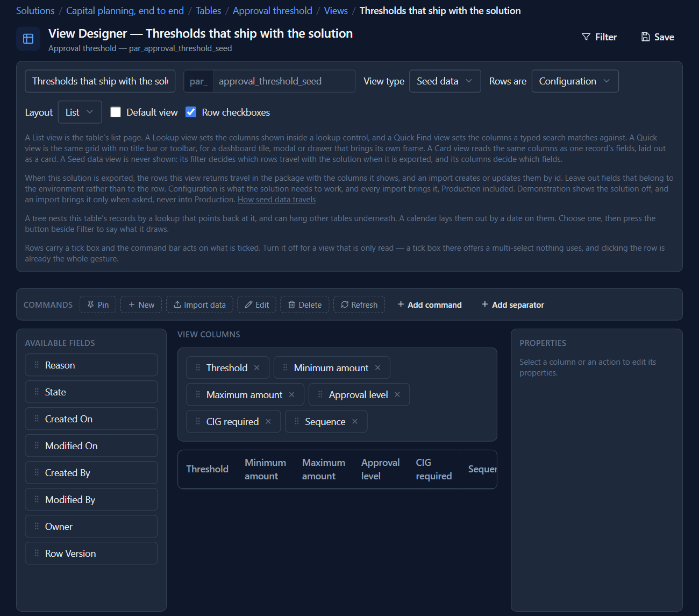Click Add separator
The image size is (699, 616).
click(513, 305)
